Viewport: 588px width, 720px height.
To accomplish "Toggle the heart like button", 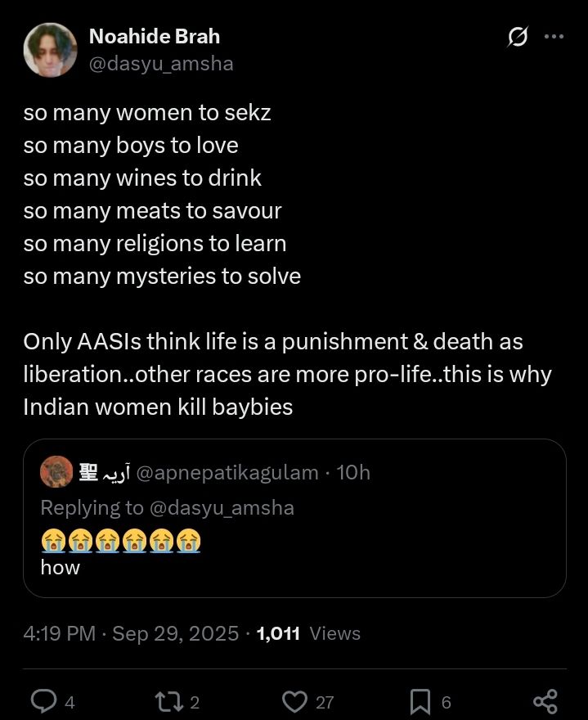I will (x=294, y=701).
